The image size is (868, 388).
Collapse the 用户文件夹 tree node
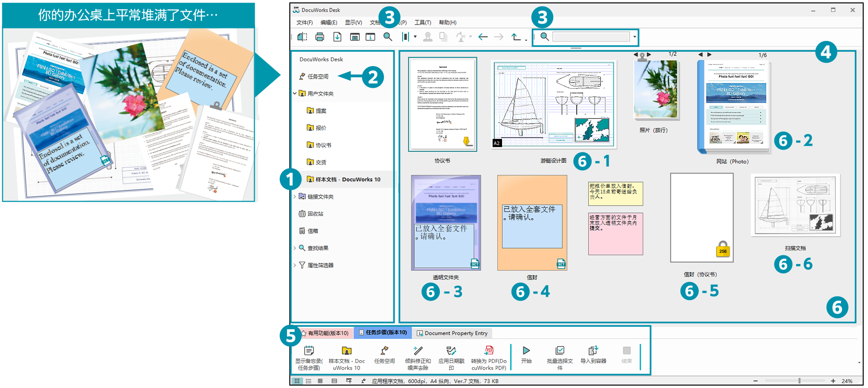(295, 94)
